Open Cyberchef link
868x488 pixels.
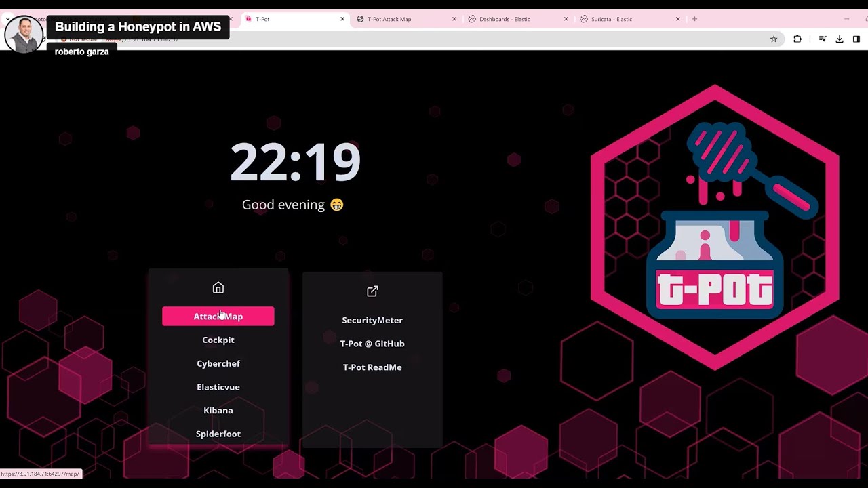tap(218, 364)
